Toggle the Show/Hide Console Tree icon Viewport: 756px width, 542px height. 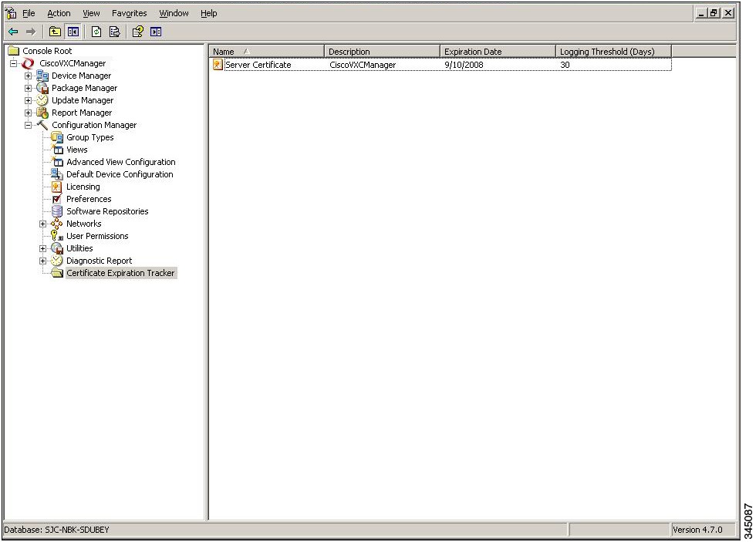[73, 32]
